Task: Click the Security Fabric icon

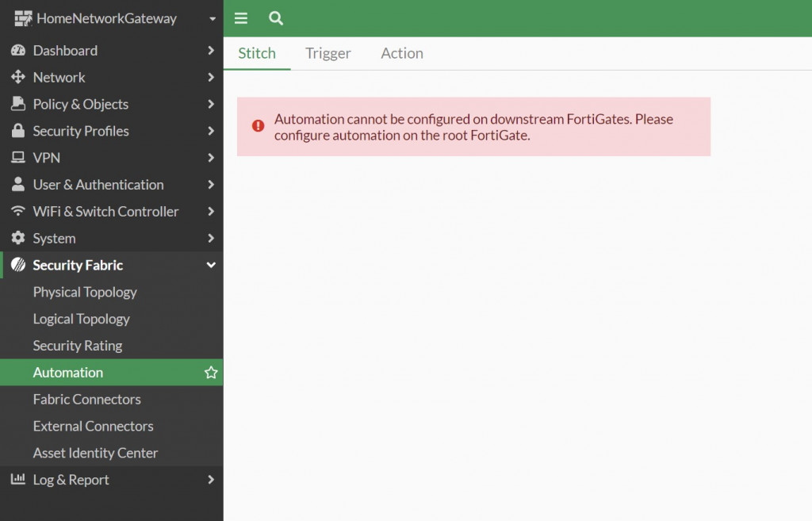Action: pyautogui.click(x=18, y=265)
